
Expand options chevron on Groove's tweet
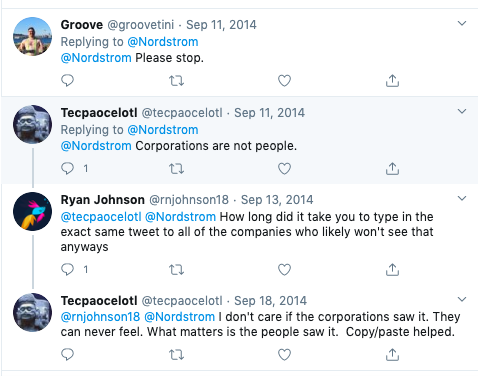[462, 23]
